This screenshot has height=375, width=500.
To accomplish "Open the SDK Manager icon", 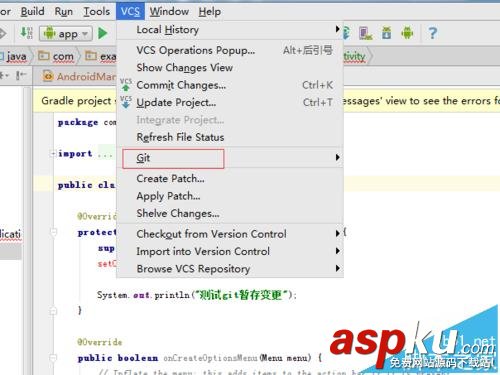I will click(x=387, y=33).
